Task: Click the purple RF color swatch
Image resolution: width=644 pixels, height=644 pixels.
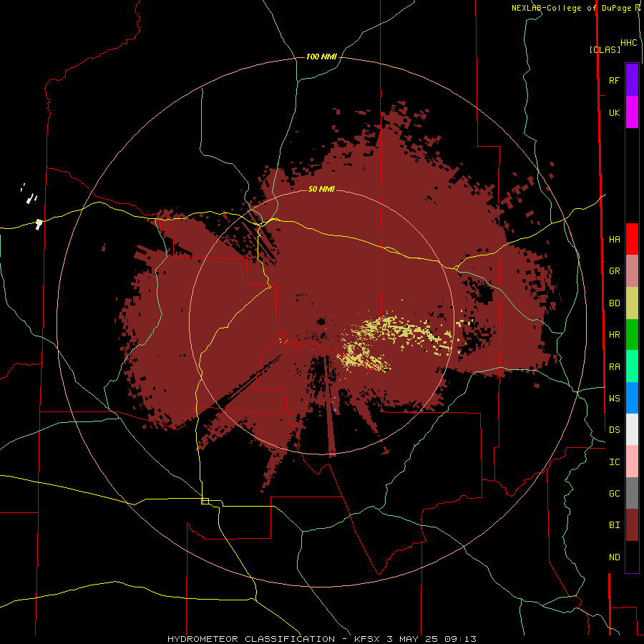Action: [x=632, y=80]
